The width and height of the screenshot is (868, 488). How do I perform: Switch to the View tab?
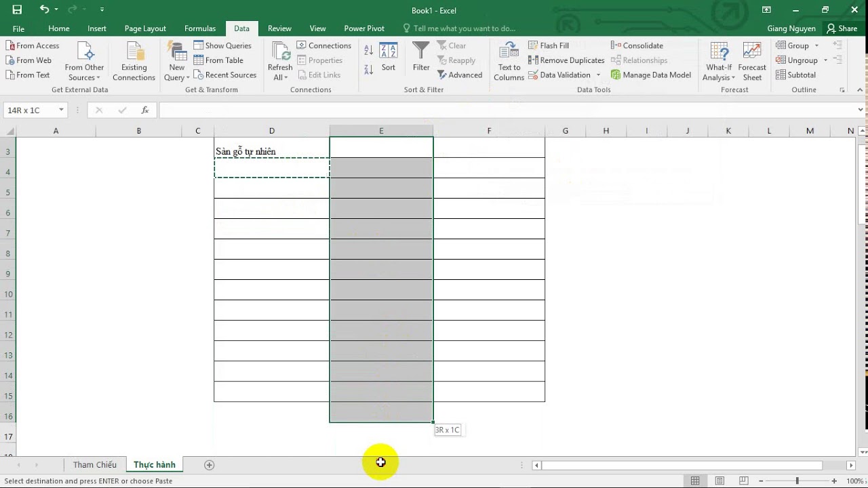coord(318,28)
